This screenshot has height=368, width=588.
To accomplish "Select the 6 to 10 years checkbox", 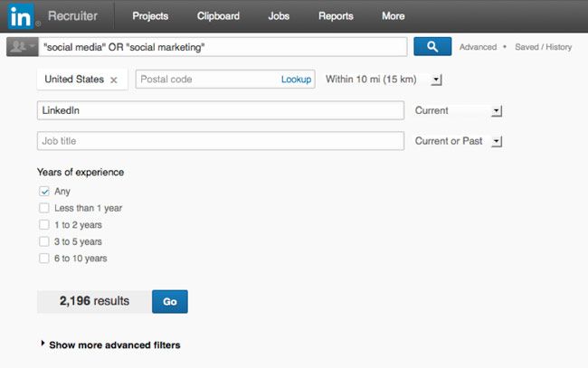I will click(43, 259).
